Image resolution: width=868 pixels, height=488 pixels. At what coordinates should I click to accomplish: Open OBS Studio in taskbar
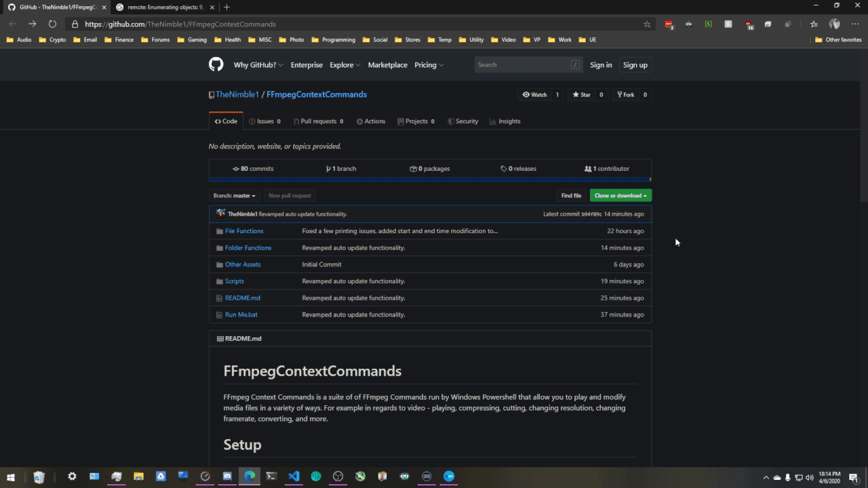tap(338, 476)
